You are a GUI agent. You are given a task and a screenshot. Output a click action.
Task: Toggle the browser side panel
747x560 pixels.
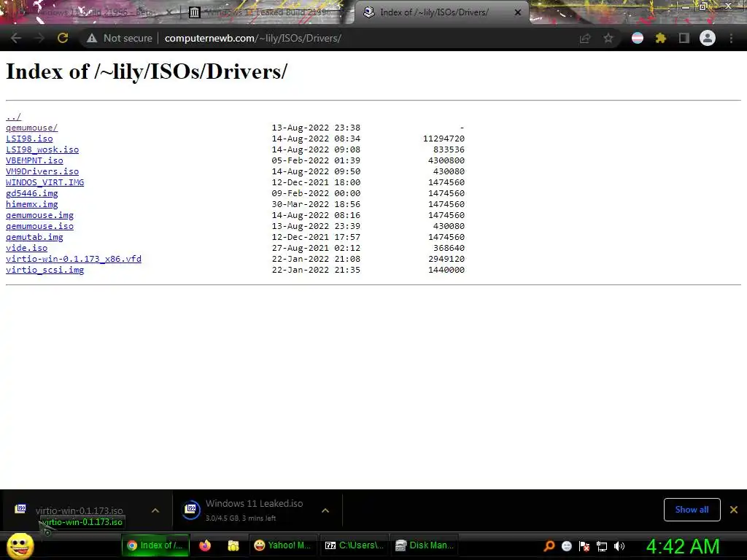coord(684,38)
